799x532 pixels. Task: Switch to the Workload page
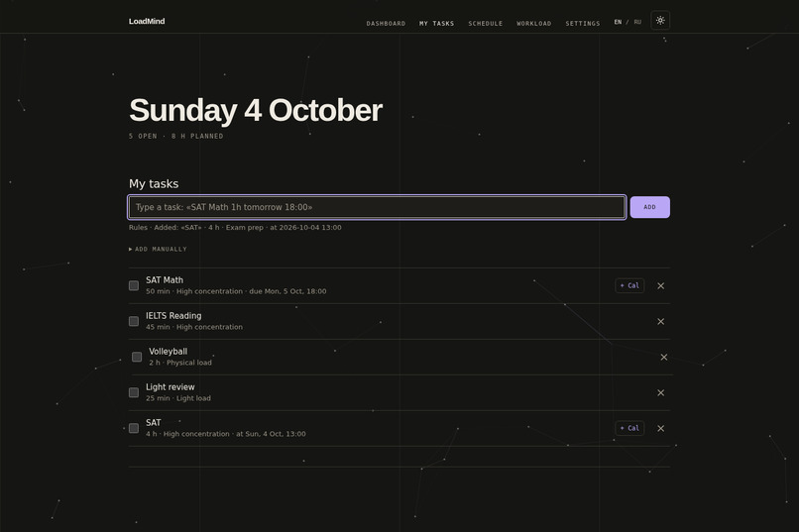(533, 24)
